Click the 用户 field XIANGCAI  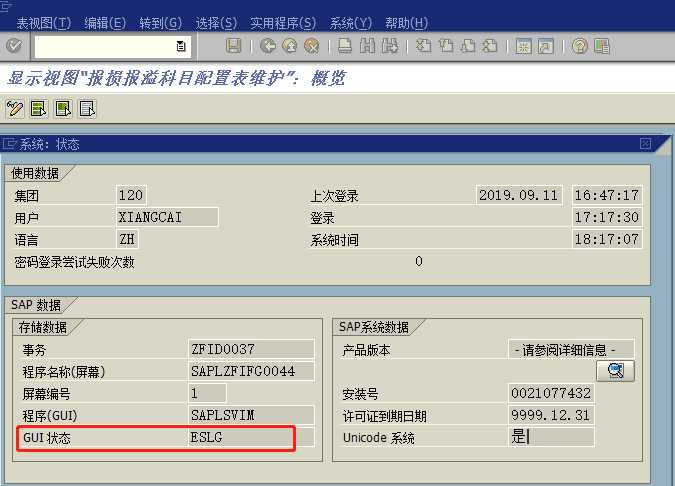pyautogui.click(x=167, y=217)
